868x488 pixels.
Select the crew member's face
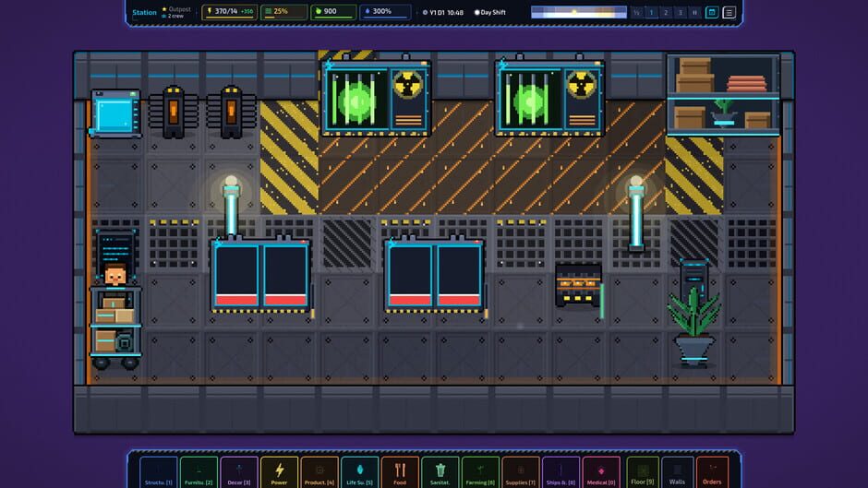click(x=115, y=275)
